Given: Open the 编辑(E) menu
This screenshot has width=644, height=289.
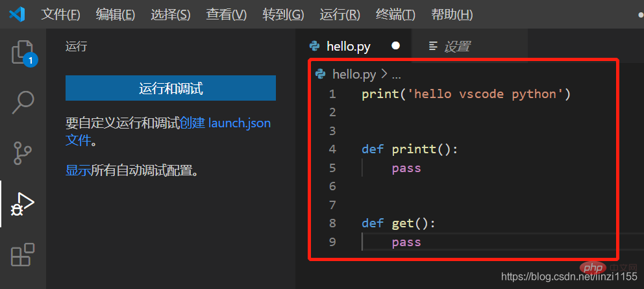Looking at the screenshot, I should (x=116, y=15).
